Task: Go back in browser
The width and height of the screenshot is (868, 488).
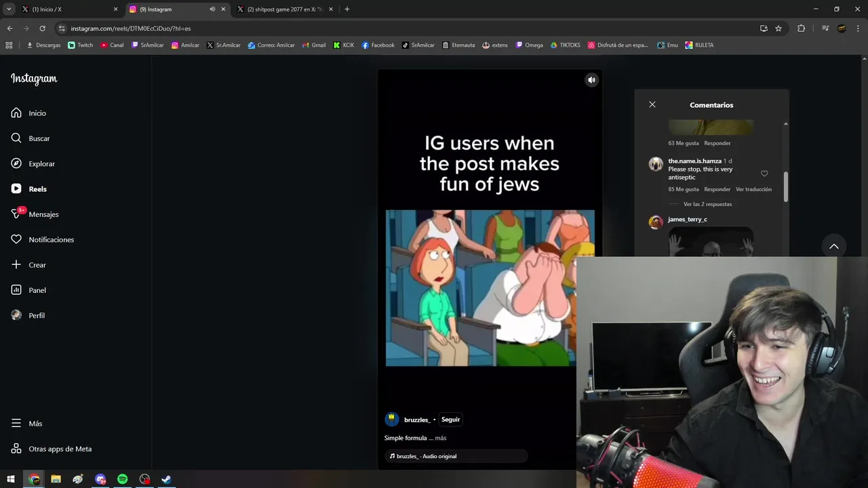Action: 9,28
